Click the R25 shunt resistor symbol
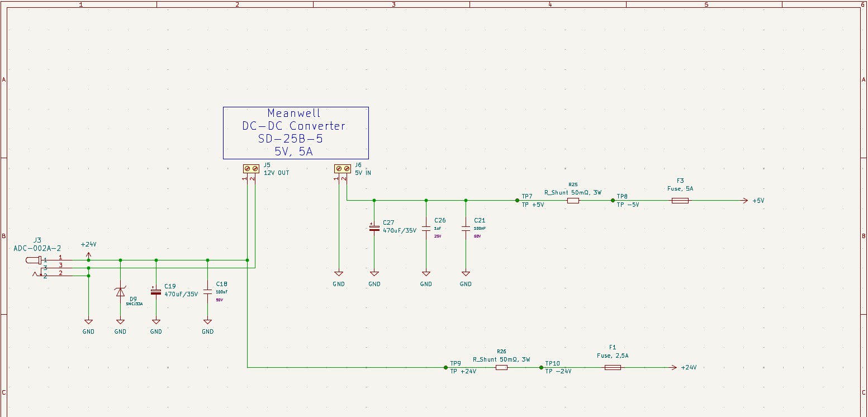Screen dimensions: 868x417 [x=573, y=201]
